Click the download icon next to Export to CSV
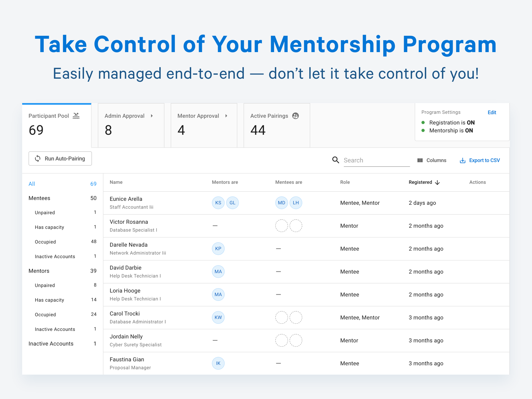Viewport: 532px width, 399px height. pyautogui.click(x=462, y=160)
